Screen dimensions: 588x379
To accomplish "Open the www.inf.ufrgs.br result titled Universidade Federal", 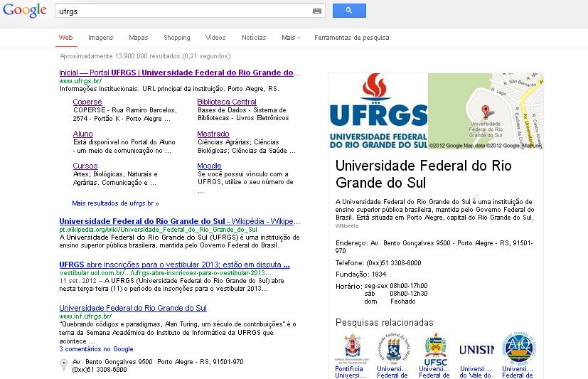I will [133, 308].
